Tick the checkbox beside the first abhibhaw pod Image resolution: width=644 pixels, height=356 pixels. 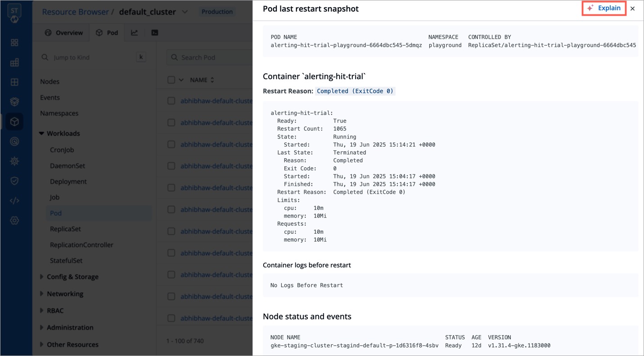171,101
